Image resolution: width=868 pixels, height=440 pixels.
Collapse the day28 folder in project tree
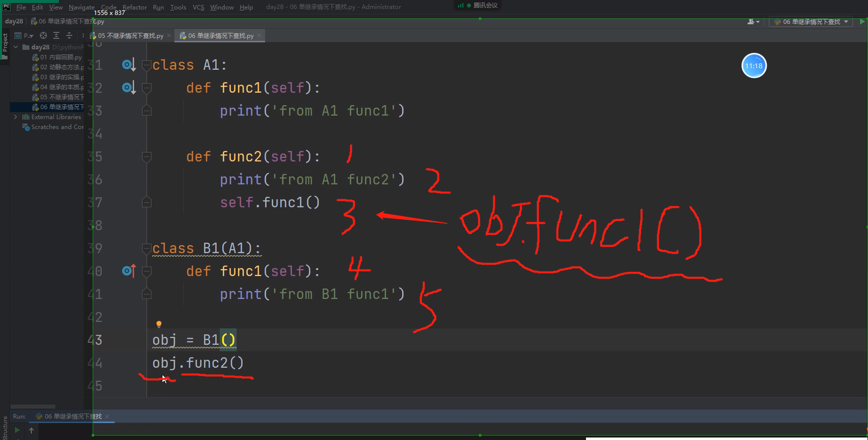tap(16, 47)
